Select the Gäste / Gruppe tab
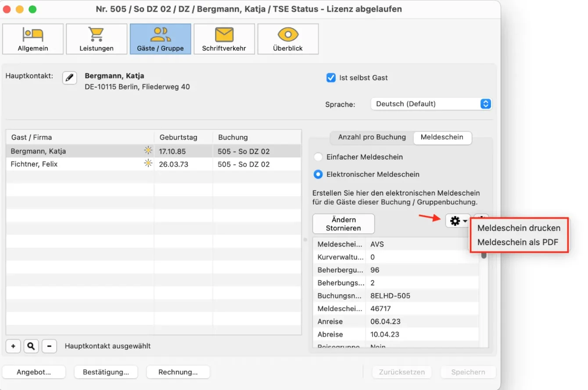This screenshot has height=390, width=588. (x=160, y=39)
